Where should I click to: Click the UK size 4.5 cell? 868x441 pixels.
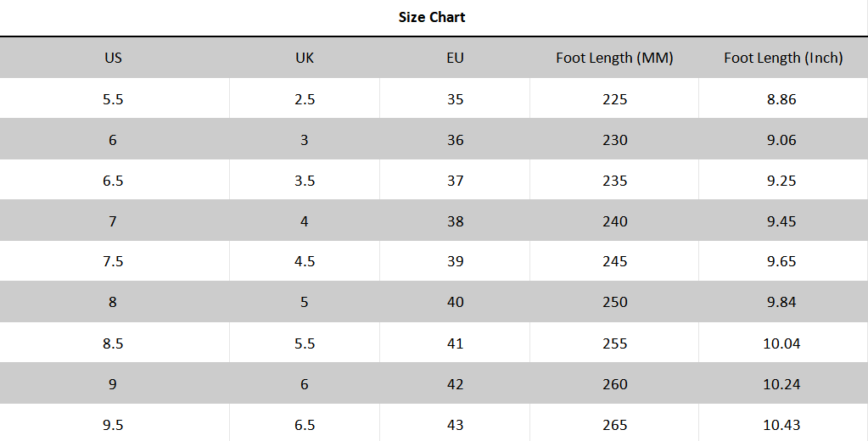coord(305,261)
